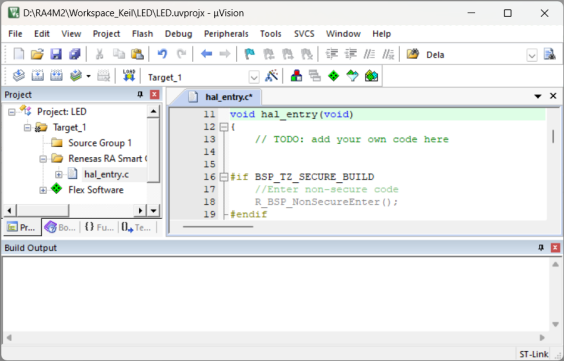The height and width of the screenshot is (361, 564).
Task: Comment out the selected lines icon
Action: pos(369,54)
